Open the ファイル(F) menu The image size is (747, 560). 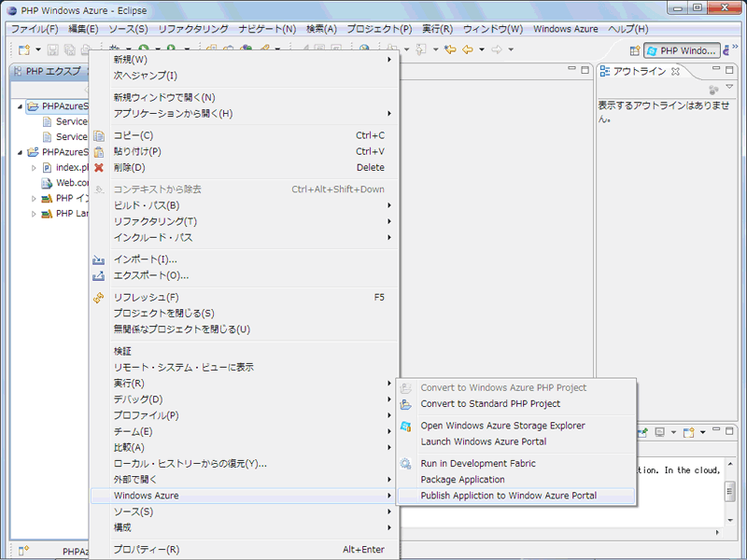(x=35, y=29)
